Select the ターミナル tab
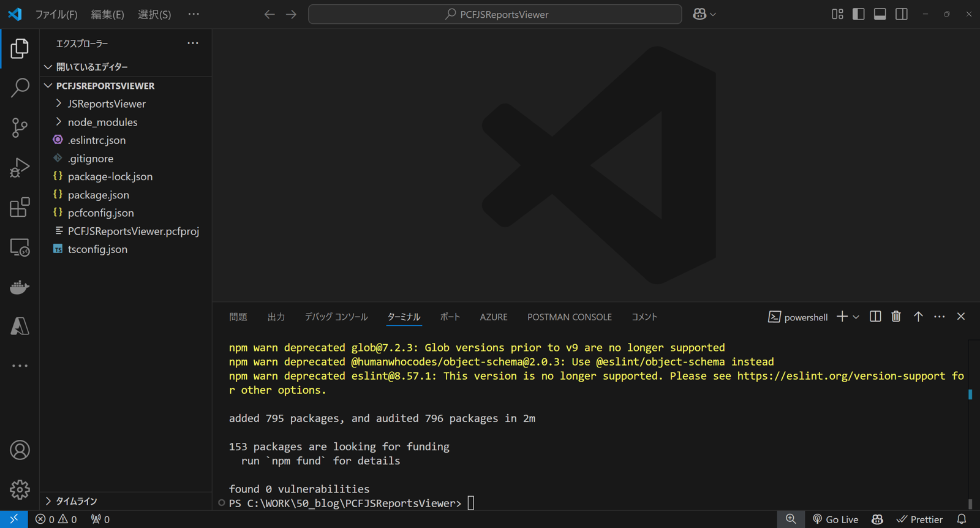The height and width of the screenshot is (528, 980). 404,317
